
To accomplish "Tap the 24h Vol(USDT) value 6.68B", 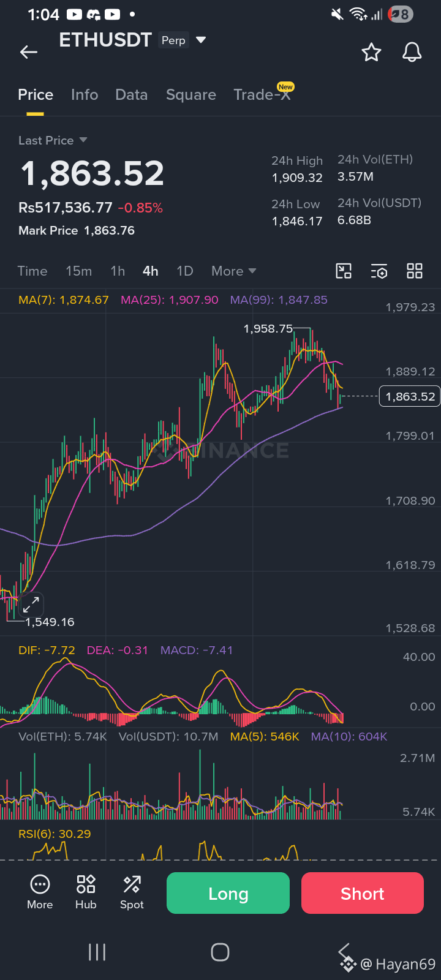I will (354, 220).
